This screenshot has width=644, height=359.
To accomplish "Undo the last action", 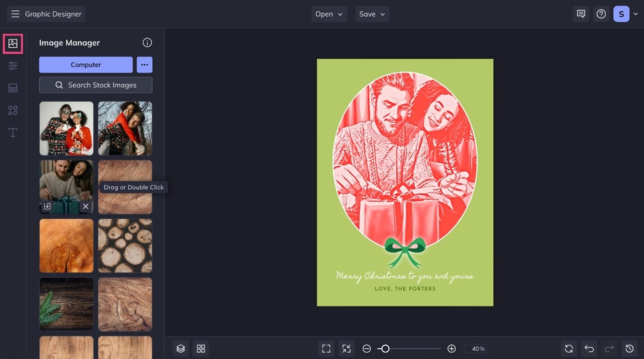I will [589, 349].
